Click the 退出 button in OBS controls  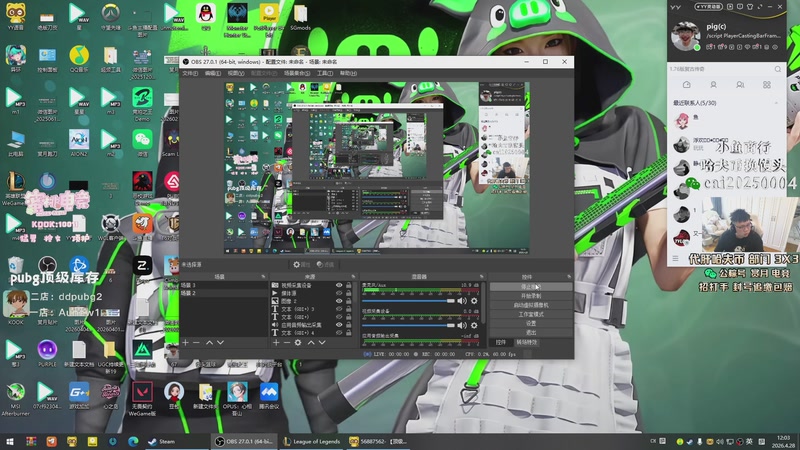(531, 333)
